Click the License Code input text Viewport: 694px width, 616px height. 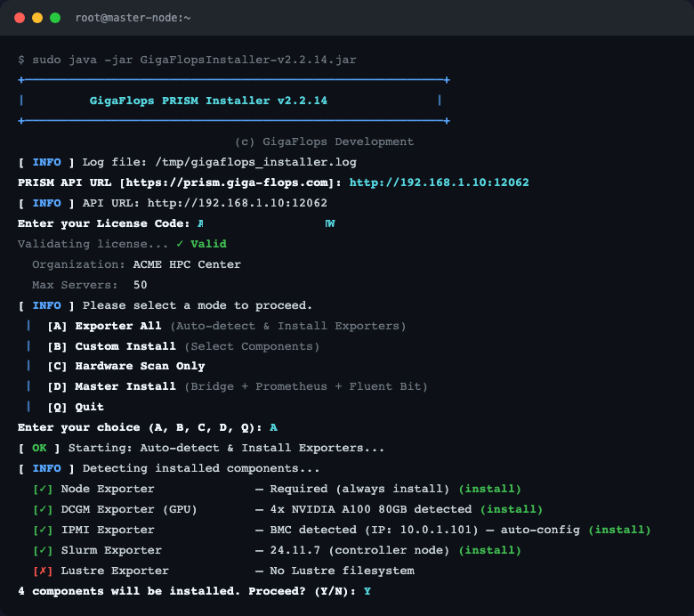click(x=266, y=223)
